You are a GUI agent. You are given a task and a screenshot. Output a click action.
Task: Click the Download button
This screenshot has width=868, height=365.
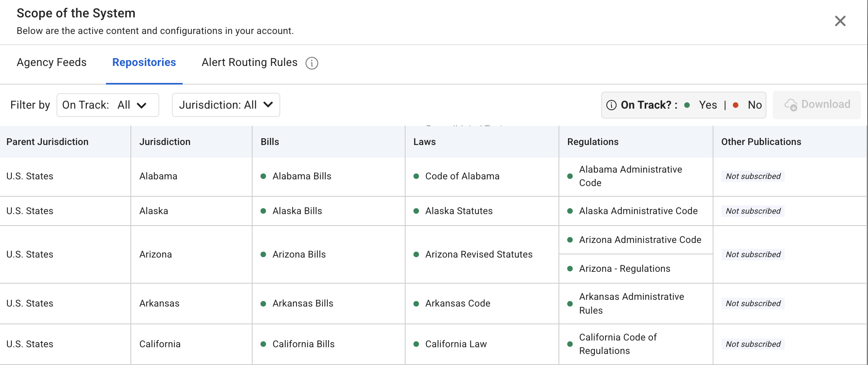817,105
